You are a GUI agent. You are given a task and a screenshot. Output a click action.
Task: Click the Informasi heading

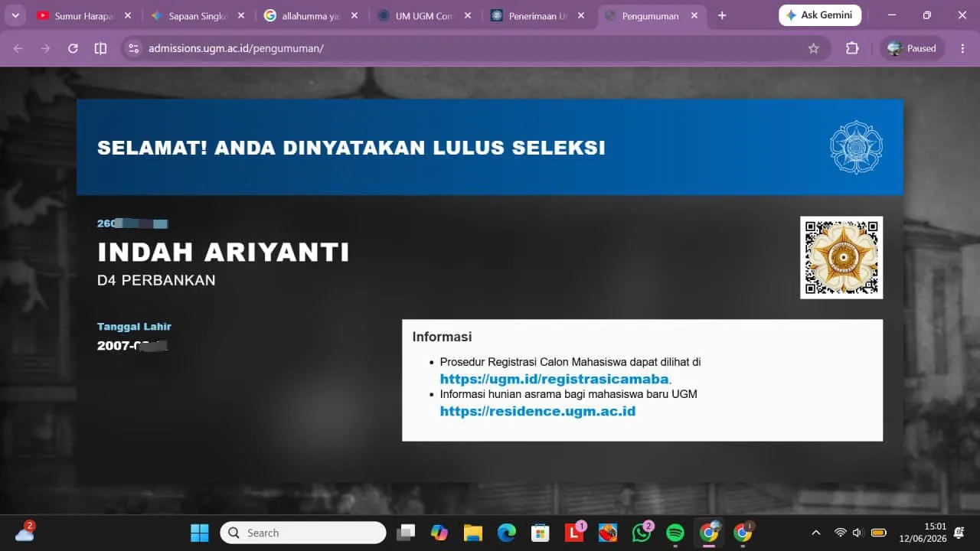(442, 337)
